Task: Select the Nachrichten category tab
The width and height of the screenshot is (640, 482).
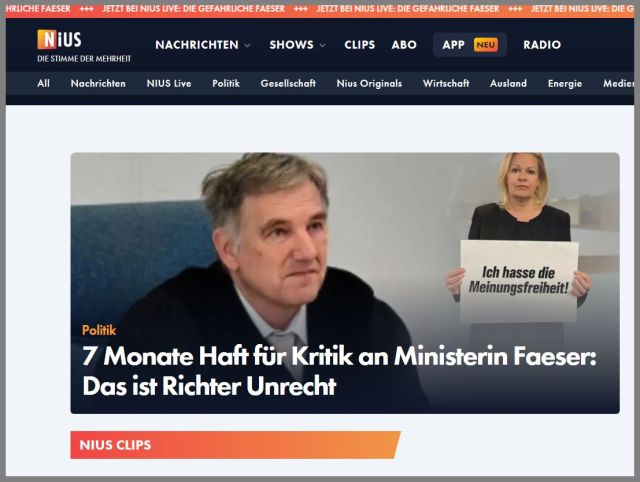Action: tap(98, 83)
